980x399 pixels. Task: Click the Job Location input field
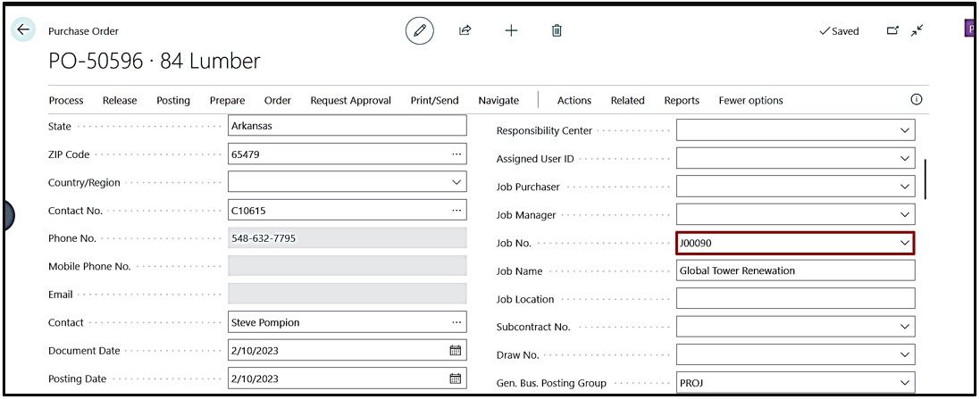[x=795, y=299]
